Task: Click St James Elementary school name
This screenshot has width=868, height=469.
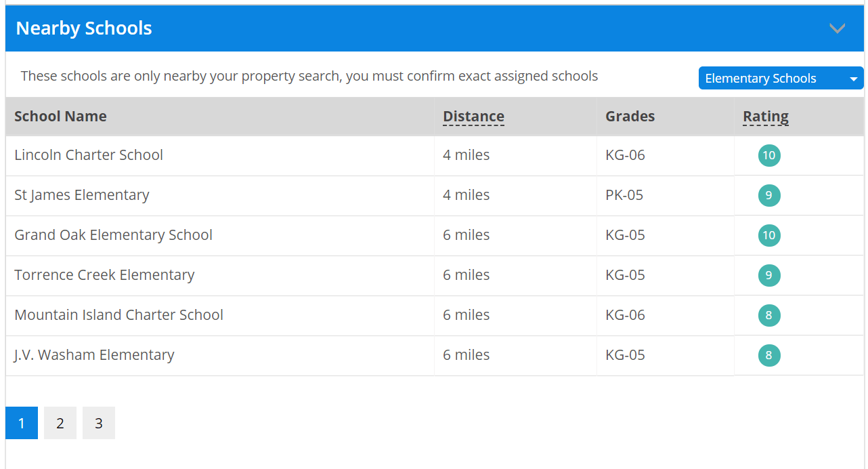Action: (x=82, y=195)
